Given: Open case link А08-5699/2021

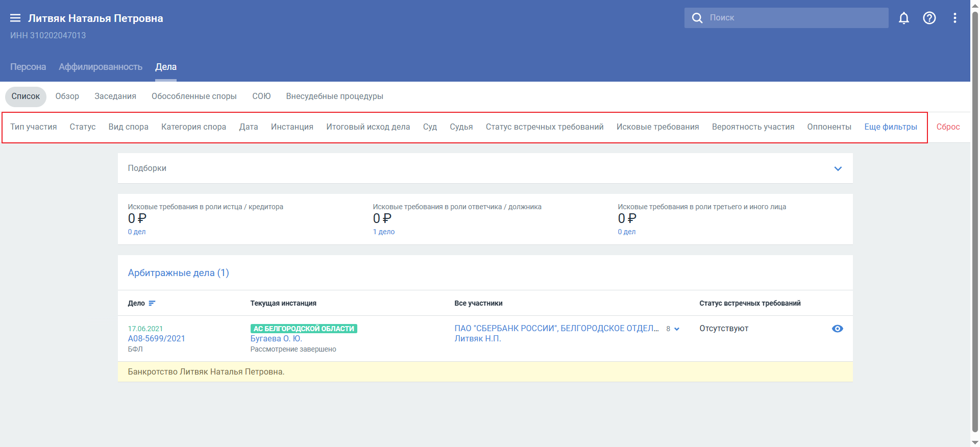Looking at the screenshot, I should click(x=156, y=338).
